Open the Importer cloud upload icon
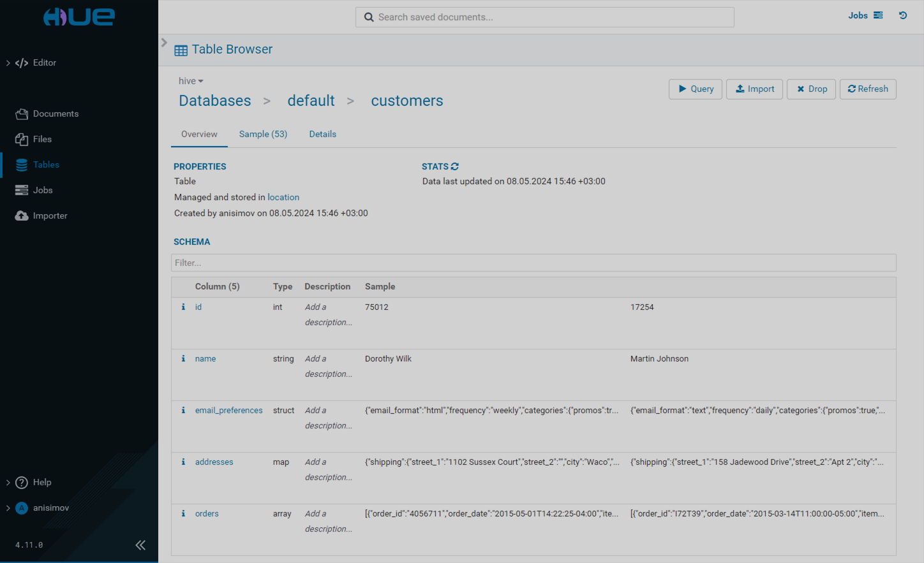Screen dimensions: 924x563 coord(22,216)
